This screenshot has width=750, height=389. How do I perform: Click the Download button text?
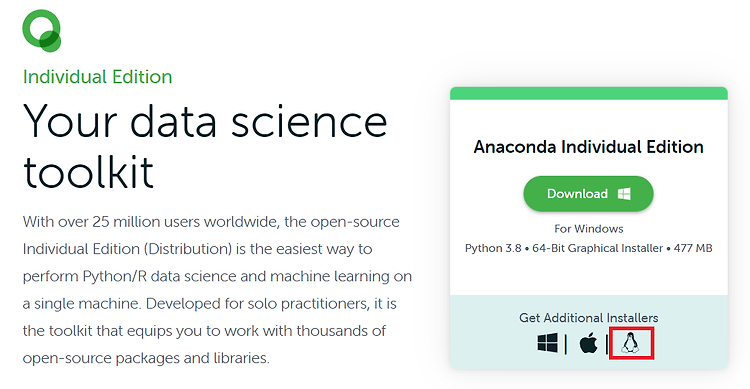point(577,194)
